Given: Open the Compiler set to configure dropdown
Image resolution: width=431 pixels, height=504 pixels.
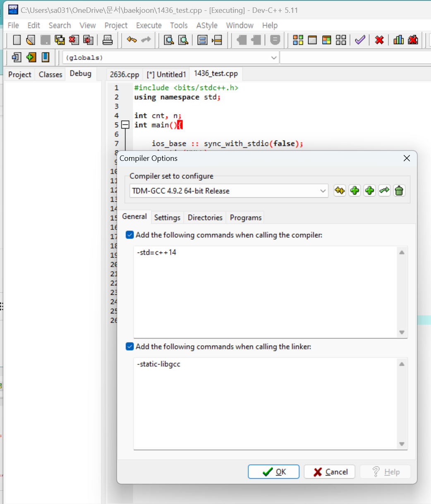Looking at the screenshot, I should pos(229,191).
